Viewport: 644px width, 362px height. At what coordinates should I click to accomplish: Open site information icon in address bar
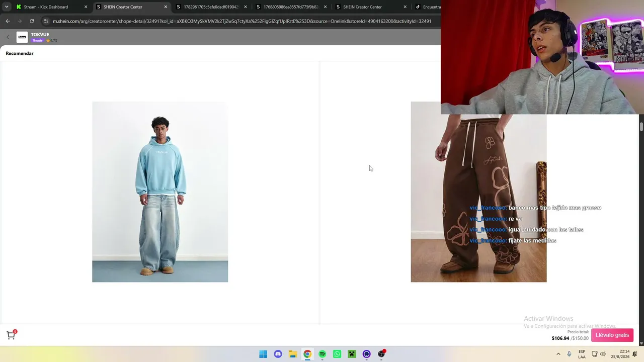pos(46,21)
